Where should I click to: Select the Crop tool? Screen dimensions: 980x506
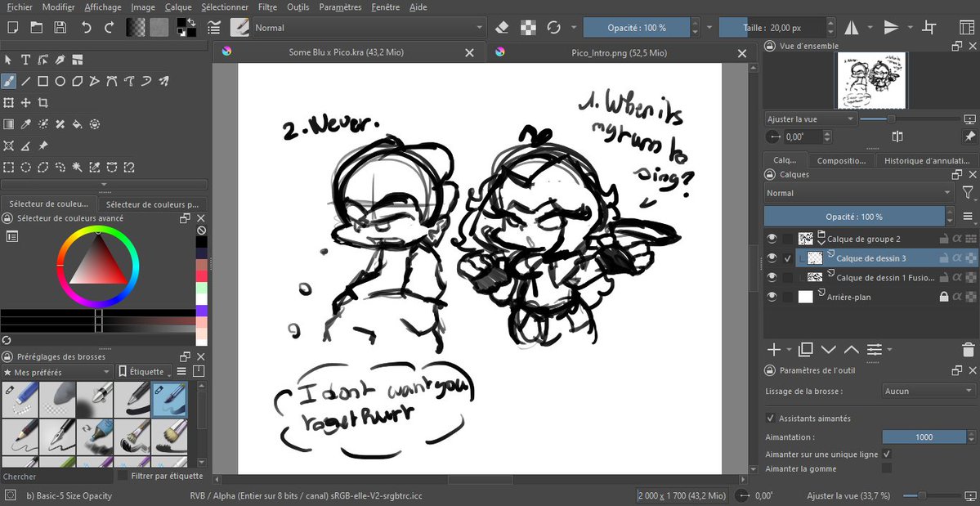tap(43, 102)
